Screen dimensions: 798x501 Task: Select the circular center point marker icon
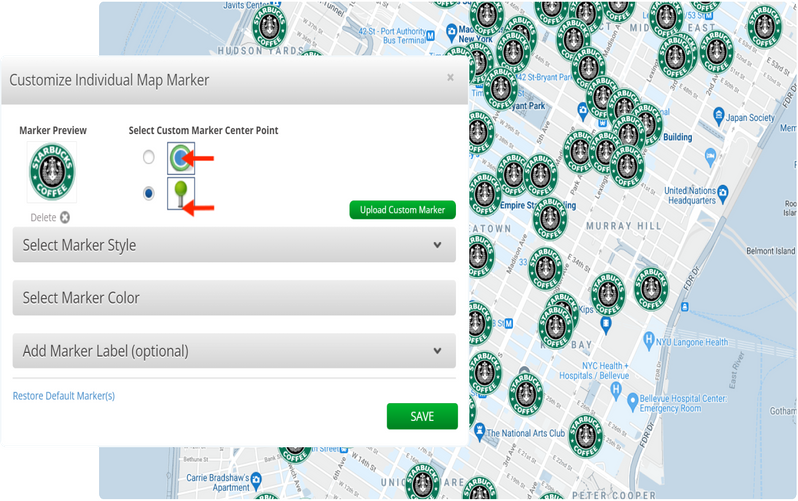click(181, 158)
